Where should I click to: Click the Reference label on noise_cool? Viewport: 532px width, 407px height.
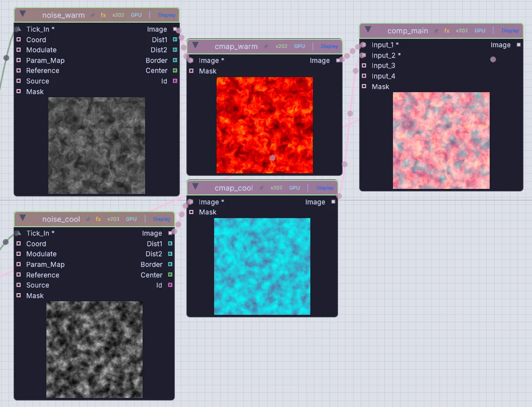pos(43,275)
